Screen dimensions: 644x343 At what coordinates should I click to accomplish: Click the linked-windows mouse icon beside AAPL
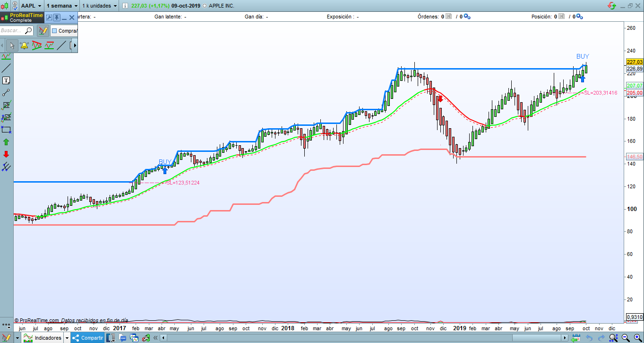click(16, 6)
